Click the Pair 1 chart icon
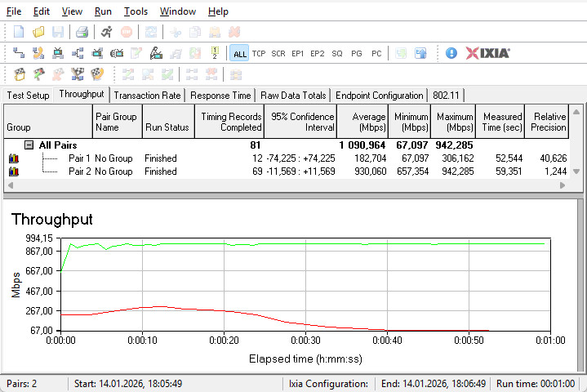587x392 pixels. click(13, 158)
